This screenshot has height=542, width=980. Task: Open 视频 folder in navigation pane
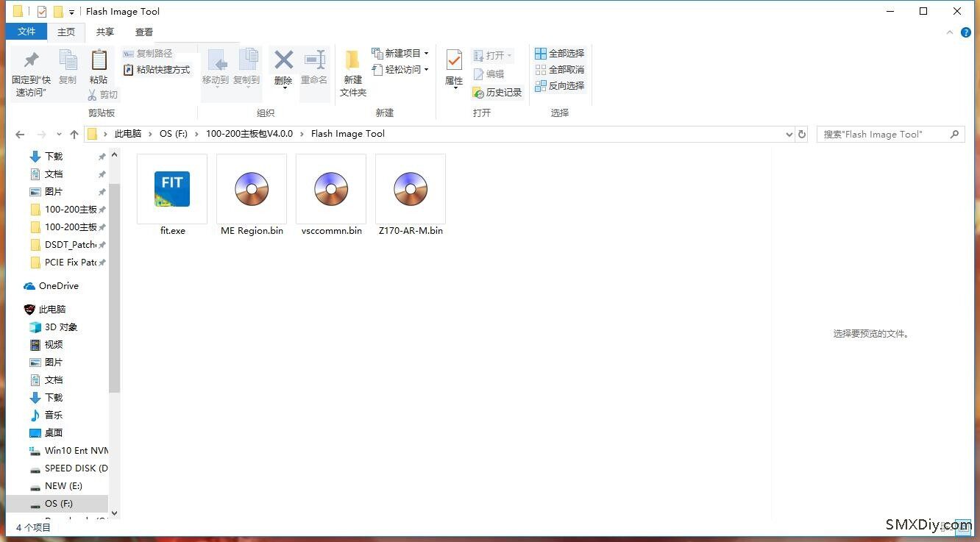tap(53, 344)
